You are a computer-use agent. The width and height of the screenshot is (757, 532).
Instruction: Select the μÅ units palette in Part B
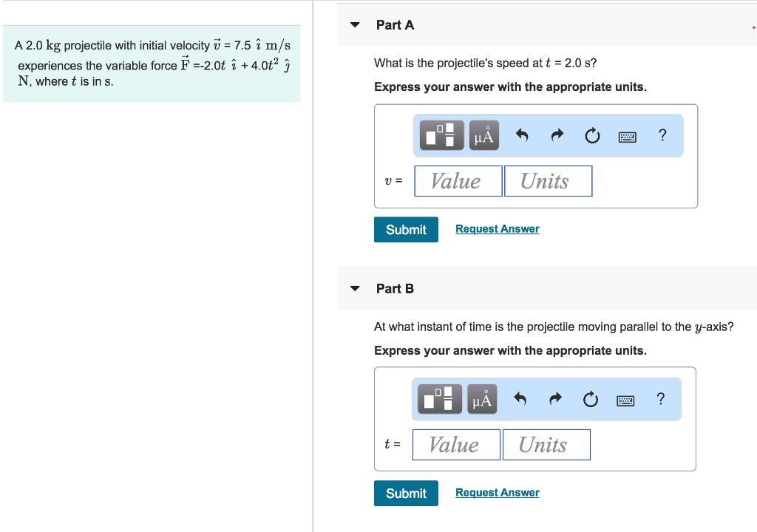point(482,399)
